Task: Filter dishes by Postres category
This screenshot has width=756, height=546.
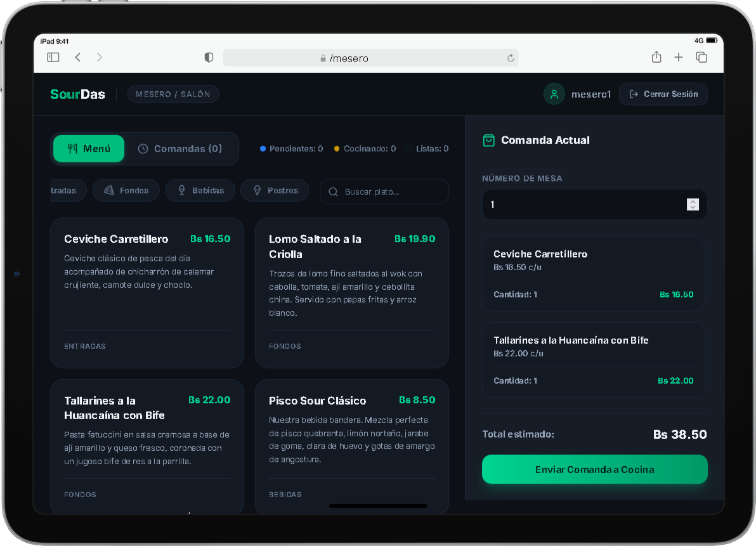Action: (x=275, y=190)
